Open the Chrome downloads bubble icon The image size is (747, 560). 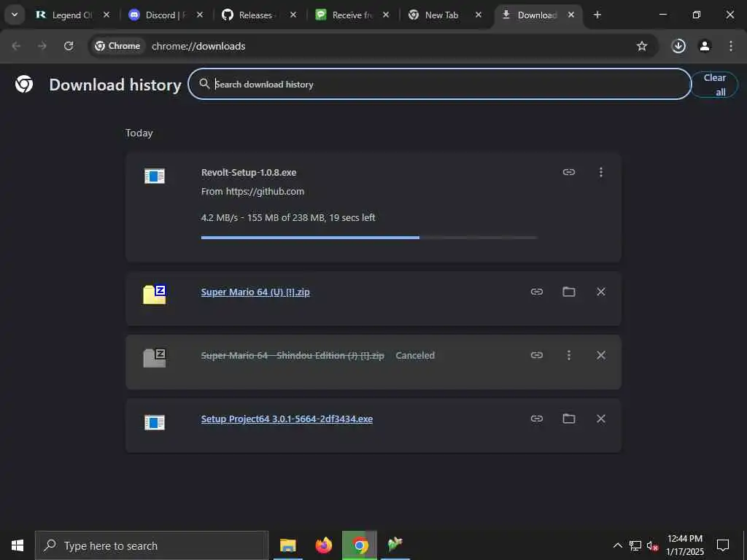[678, 46]
